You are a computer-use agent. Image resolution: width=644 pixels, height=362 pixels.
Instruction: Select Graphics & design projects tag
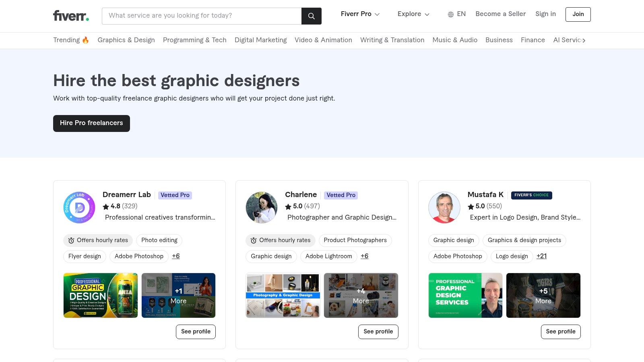coord(524,241)
